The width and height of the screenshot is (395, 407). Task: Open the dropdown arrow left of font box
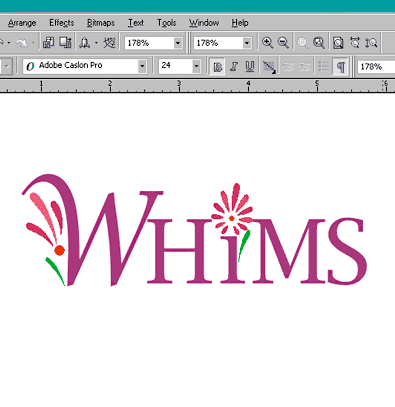[6, 66]
